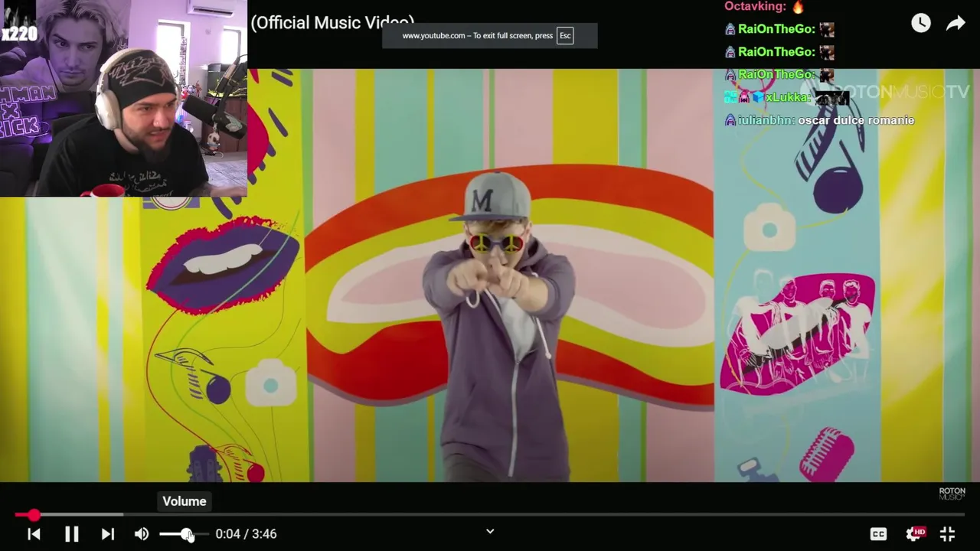The height and width of the screenshot is (551, 980).
Task: Seek using the red progress bar scrubber
Action: pyautogui.click(x=33, y=515)
